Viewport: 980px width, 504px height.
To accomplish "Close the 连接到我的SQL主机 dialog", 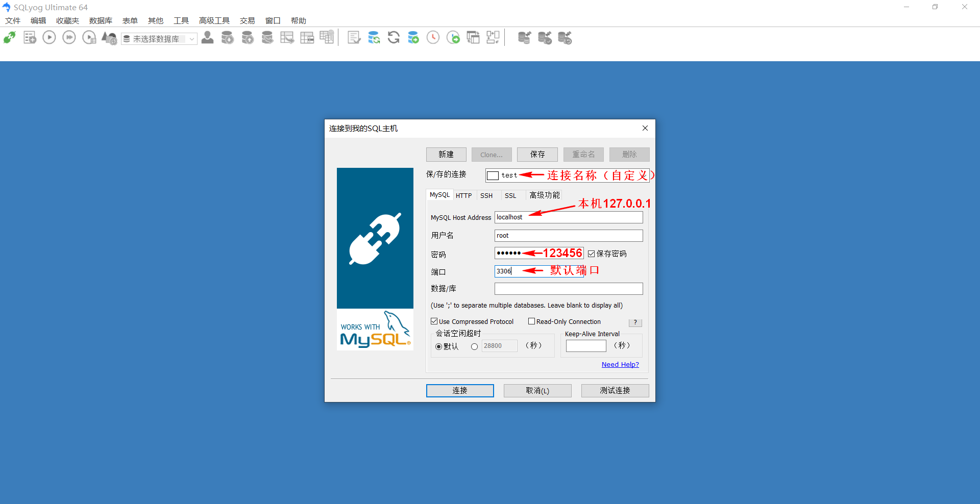I will [645, 128].
